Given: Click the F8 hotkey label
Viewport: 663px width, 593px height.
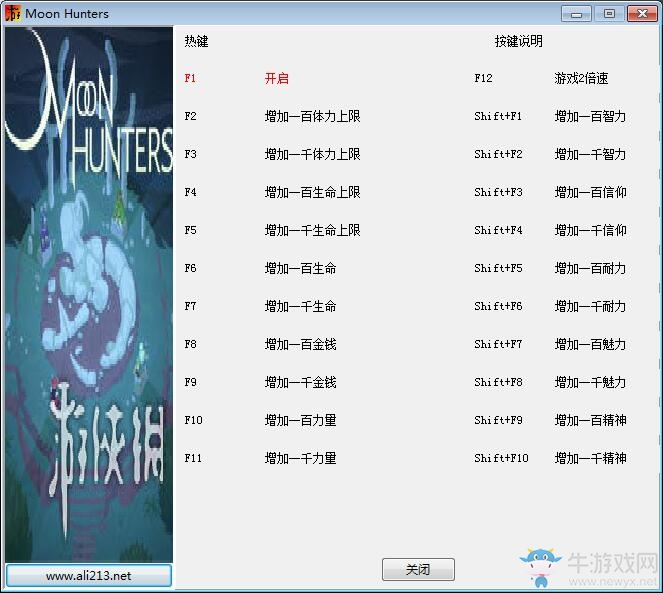Looking at the screenshot, I should [x=190, y=344].
